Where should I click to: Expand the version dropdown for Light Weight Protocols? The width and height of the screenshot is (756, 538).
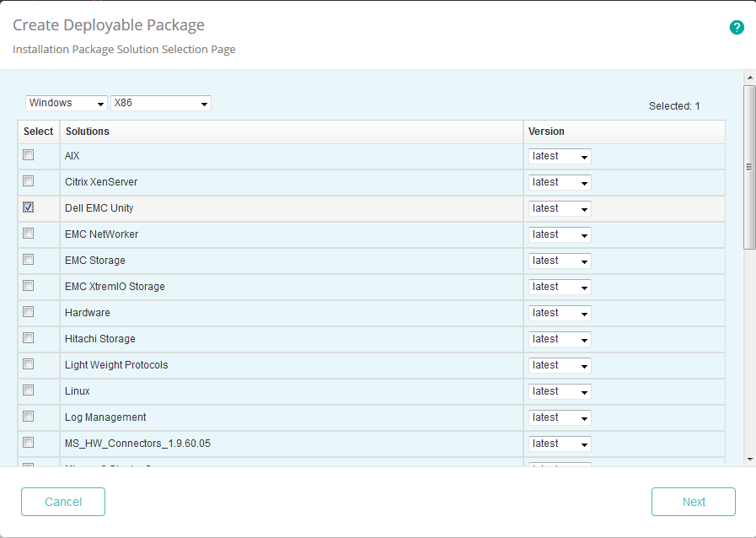[559, 364]
